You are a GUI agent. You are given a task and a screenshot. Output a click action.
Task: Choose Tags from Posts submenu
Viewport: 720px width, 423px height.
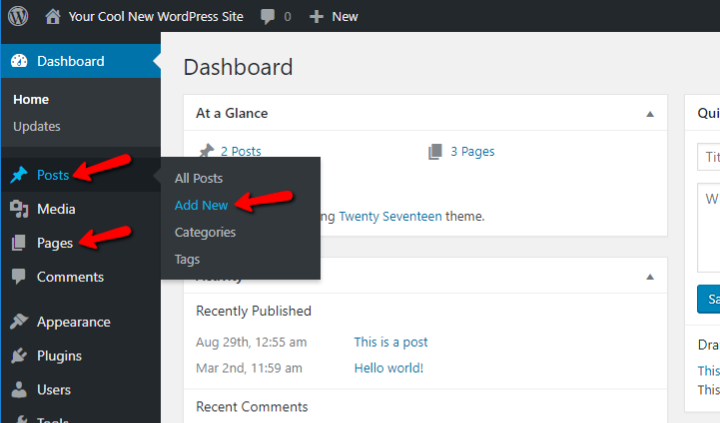187,259
